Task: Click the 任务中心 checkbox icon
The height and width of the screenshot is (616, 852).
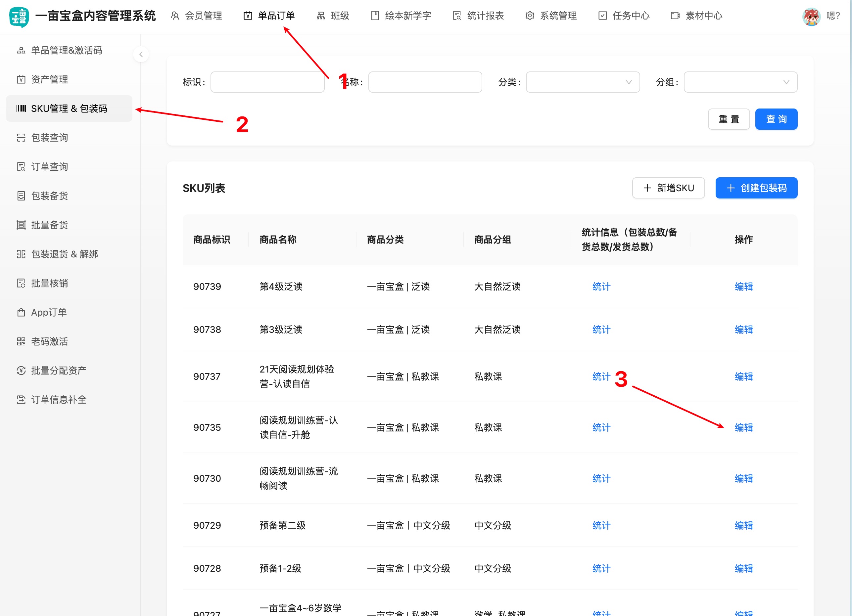Action: click(x=601, y=16)
